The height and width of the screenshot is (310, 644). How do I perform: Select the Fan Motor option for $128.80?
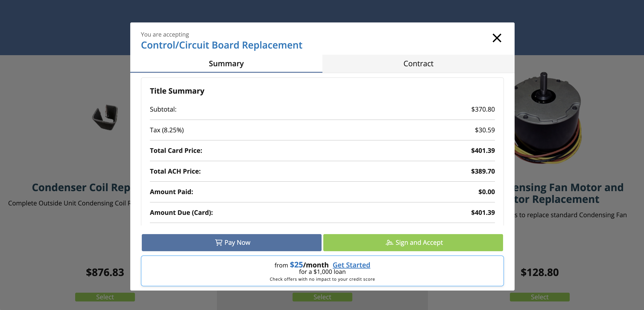click(540, 297)
